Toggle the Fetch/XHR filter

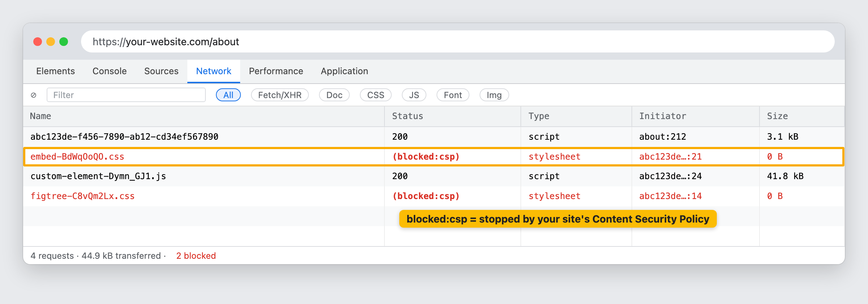pyautogui.click(x=280, y=95)
